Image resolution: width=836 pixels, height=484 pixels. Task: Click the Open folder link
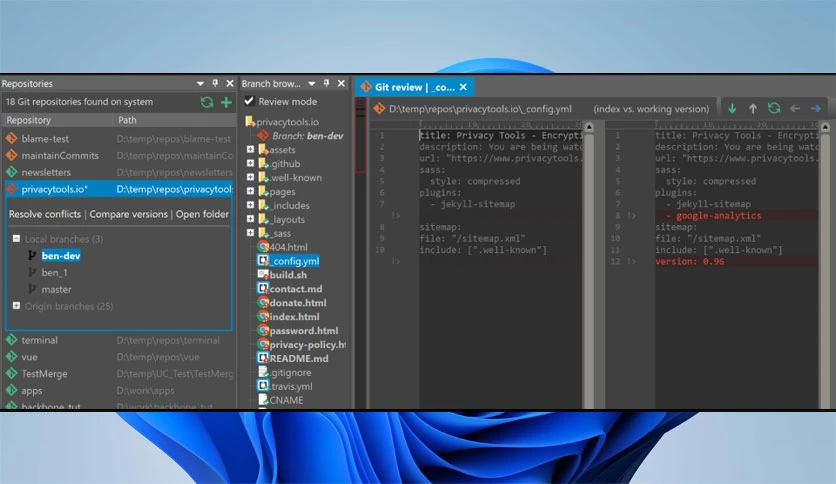(202, 214)
